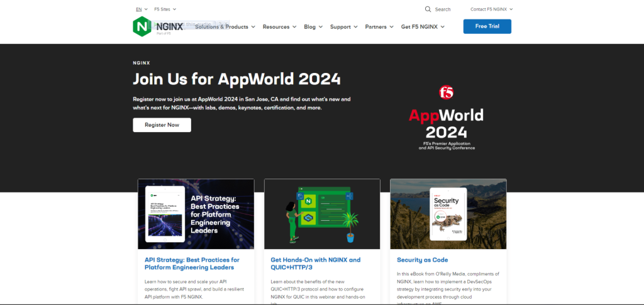The height and width of the screenshot is (305, 644).
Task: Open the API Strategy: Best Practices link
Action: (192, 263)
